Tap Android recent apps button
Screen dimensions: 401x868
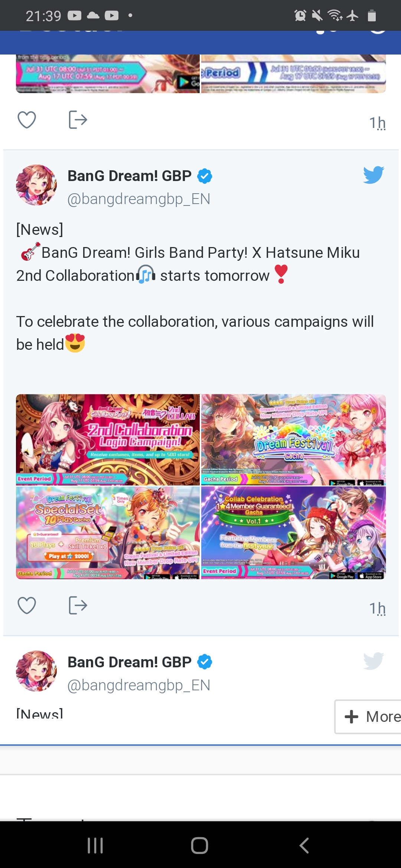pyautogui.click(x=95, y=845)
